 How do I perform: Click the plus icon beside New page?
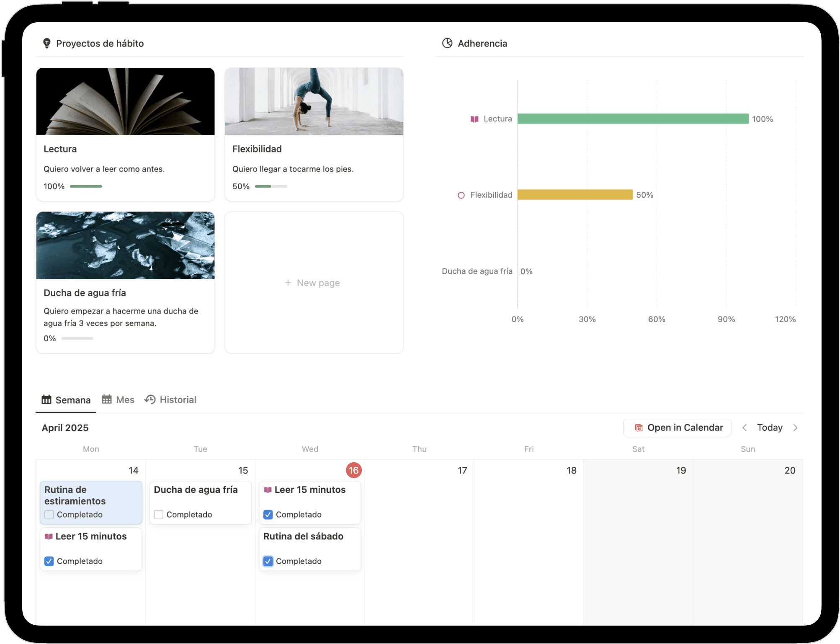pos(288,283)
